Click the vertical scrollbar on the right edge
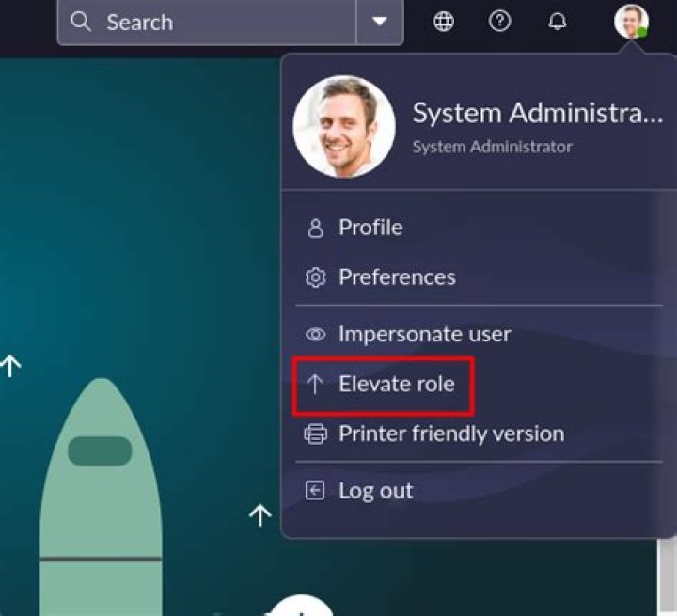 (x=667, y=577)
